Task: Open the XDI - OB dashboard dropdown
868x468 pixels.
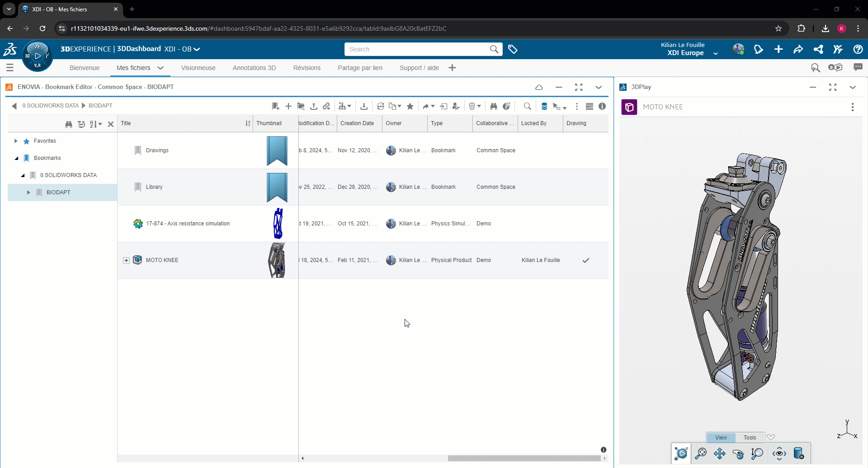Action: tap(196, 49)
